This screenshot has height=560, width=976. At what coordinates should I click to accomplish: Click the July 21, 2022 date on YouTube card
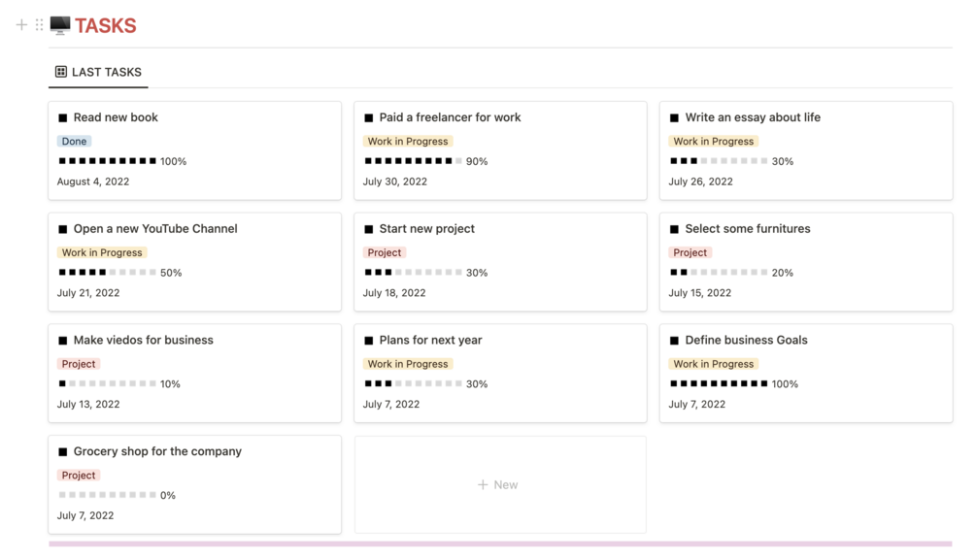click(88, 293)
